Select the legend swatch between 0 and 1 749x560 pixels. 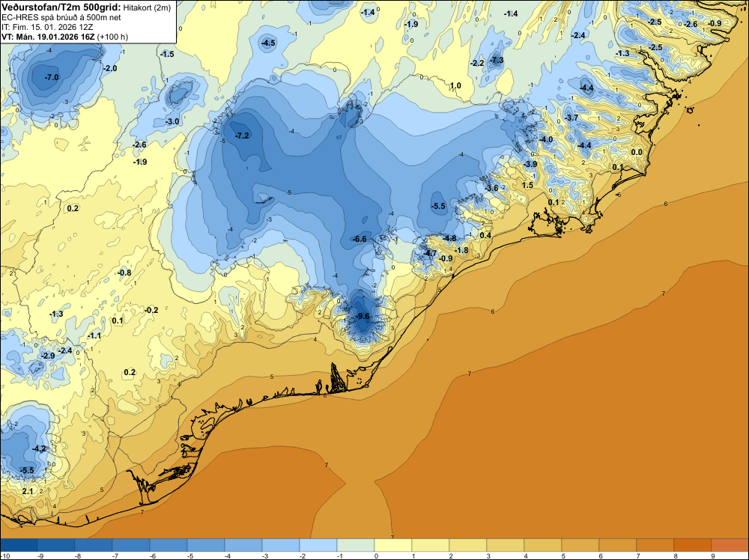tap(393, 545)
